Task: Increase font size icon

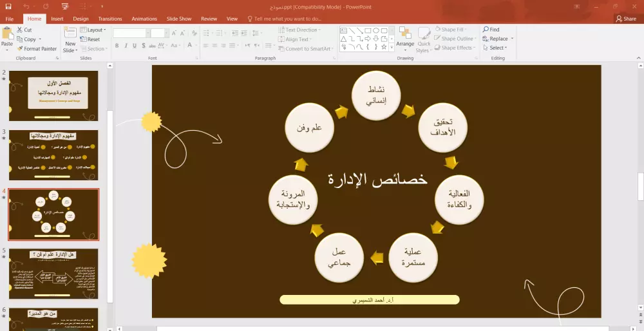Action: (174, 33)
